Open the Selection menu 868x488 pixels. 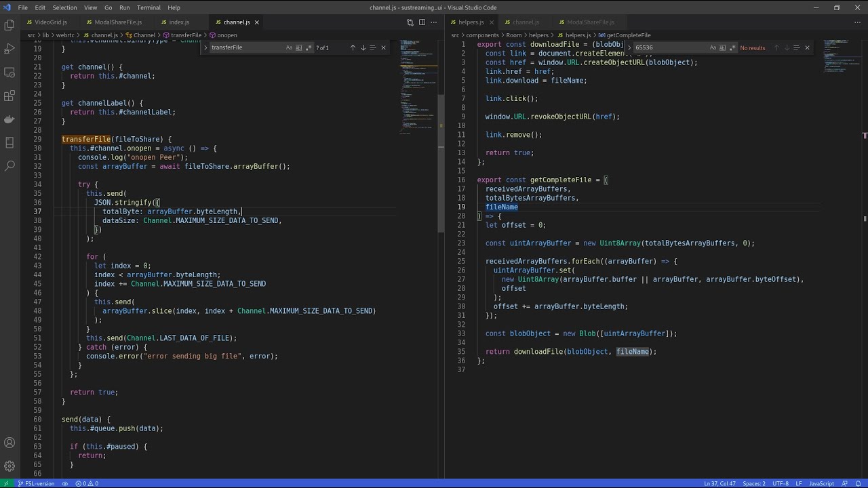[x=64, y=7]
